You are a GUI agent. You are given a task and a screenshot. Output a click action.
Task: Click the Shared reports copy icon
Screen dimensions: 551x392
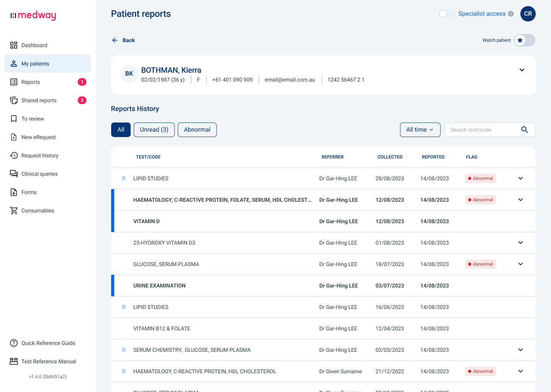[14, 100]
